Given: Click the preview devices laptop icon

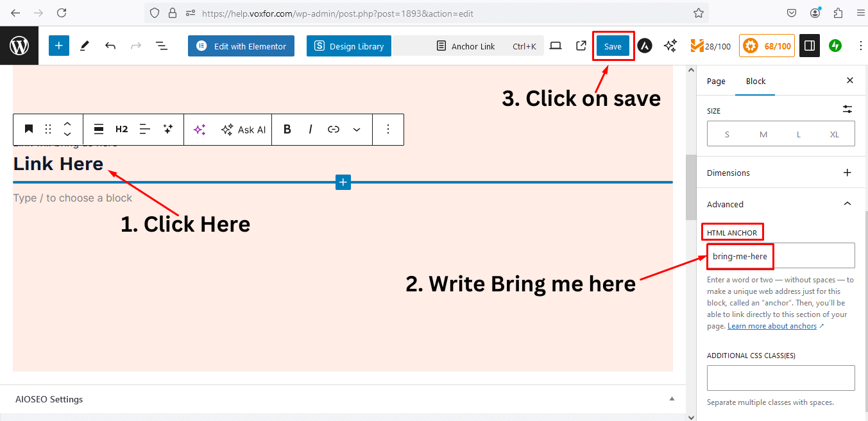Looking at the screenshot, I should point(555,46).
